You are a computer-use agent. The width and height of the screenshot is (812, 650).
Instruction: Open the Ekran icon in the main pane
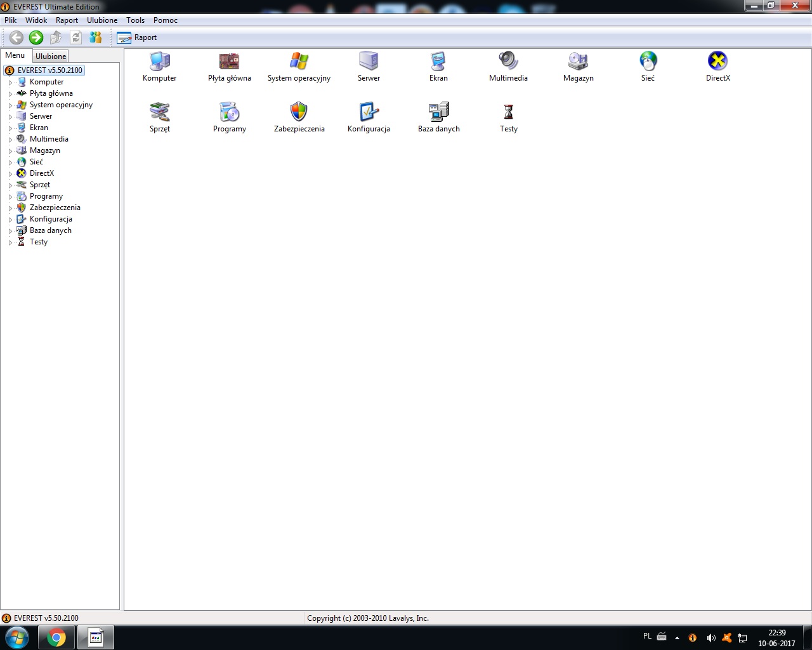438,61
